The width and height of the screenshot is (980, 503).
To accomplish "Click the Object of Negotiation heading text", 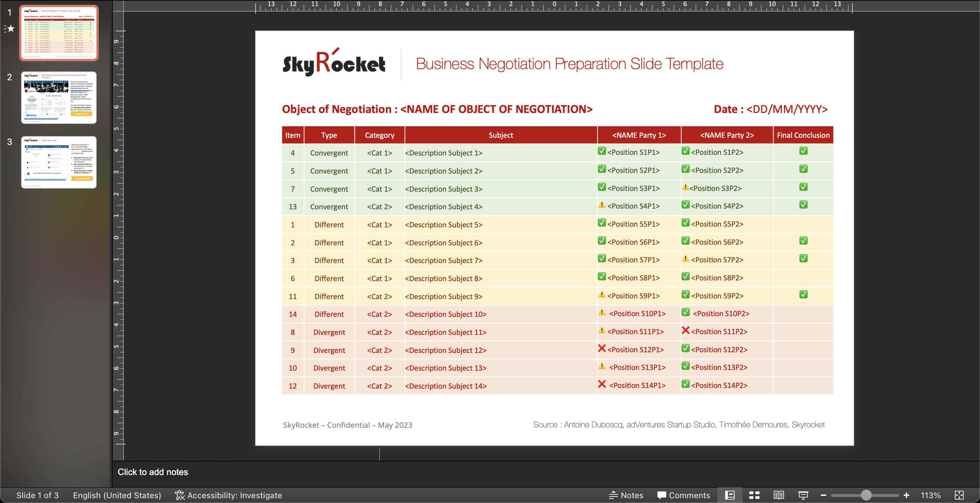I will 437,109.
